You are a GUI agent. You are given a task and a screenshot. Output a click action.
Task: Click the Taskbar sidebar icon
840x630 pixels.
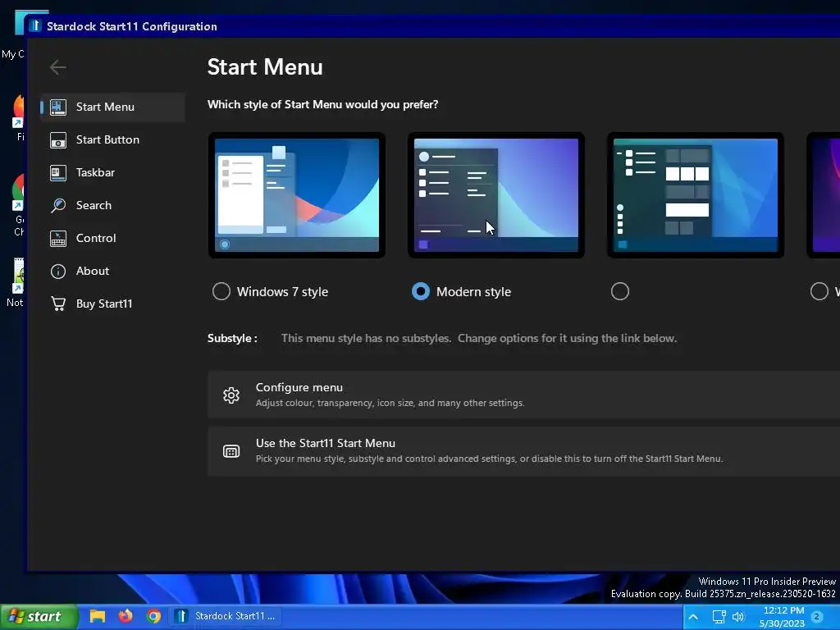pos(58,172)
